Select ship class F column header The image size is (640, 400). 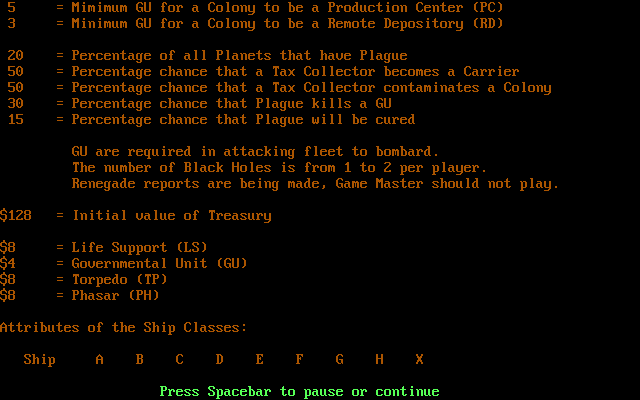300,359
